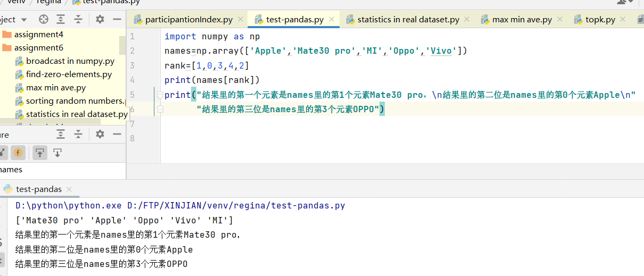Screen dimensions: 644x276
Task: Open find-zero-elements.py in project tree
Action: (69, 74)
